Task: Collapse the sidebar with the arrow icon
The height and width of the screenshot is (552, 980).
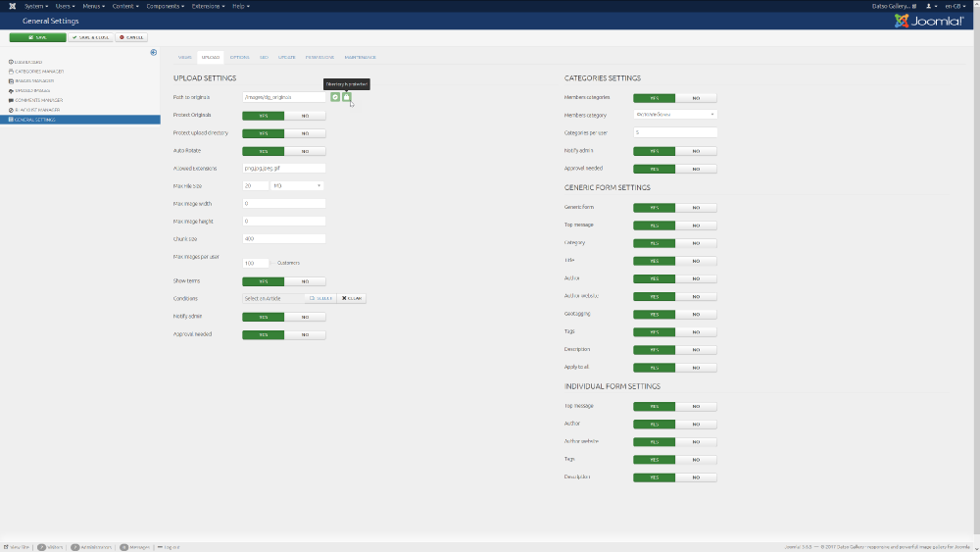Action: click(x=153, y=52)
